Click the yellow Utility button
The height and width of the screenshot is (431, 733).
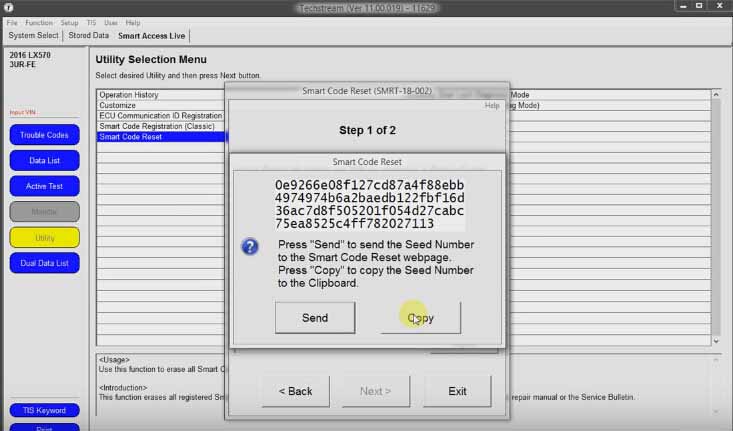tap(44, 237)
